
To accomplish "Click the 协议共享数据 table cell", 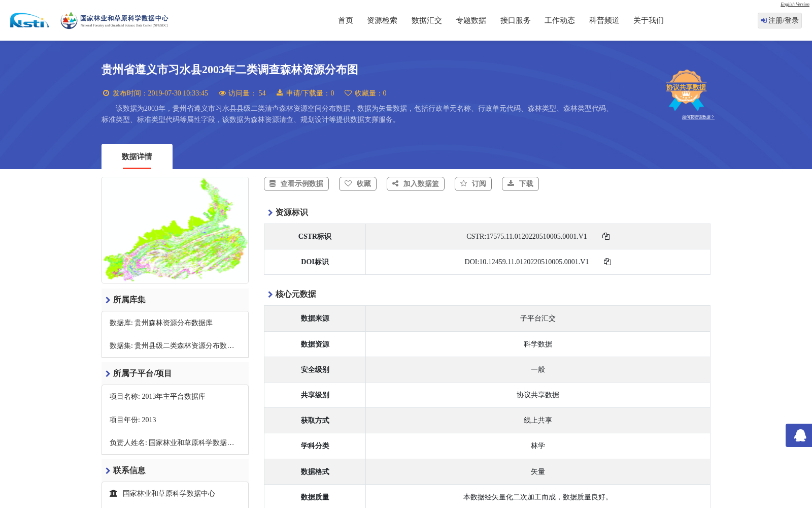I will 538,395.
